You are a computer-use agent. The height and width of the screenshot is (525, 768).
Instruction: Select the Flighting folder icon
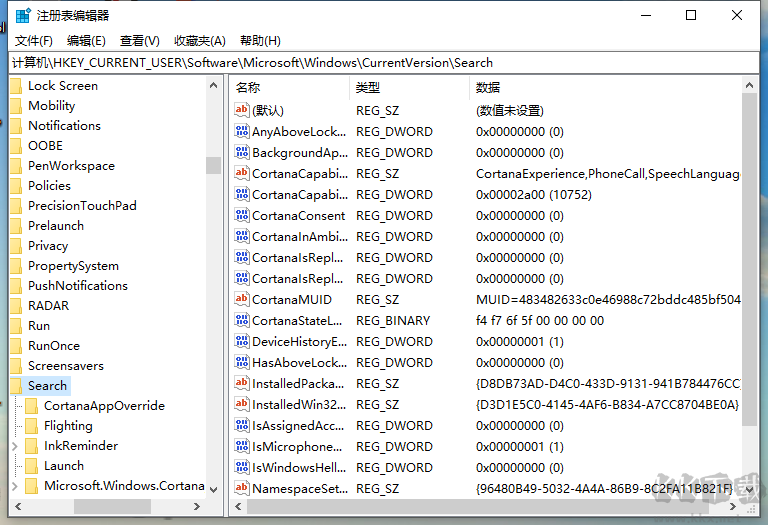32,426
